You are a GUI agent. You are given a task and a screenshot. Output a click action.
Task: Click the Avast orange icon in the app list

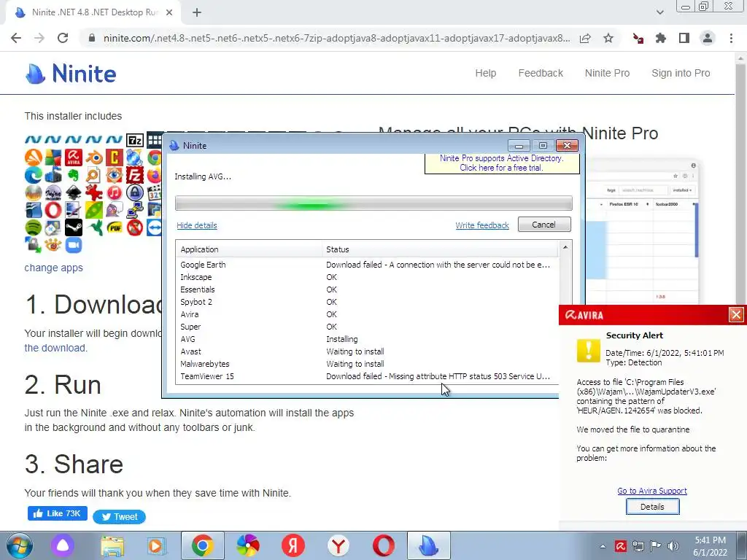pos(34,157)
